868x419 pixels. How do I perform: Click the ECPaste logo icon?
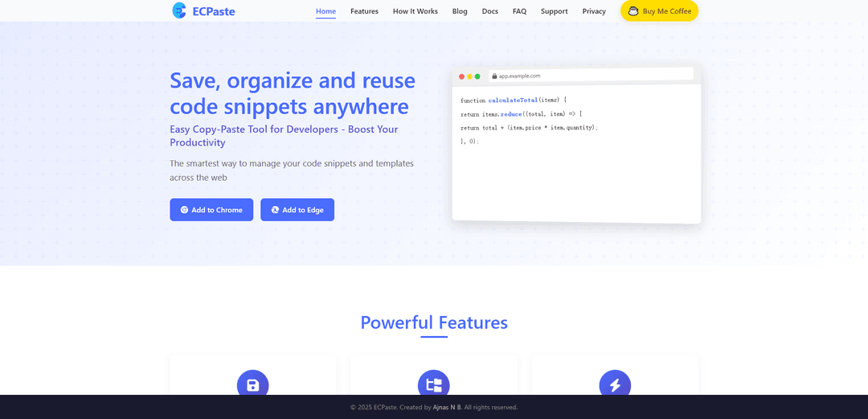pos(179,10)
